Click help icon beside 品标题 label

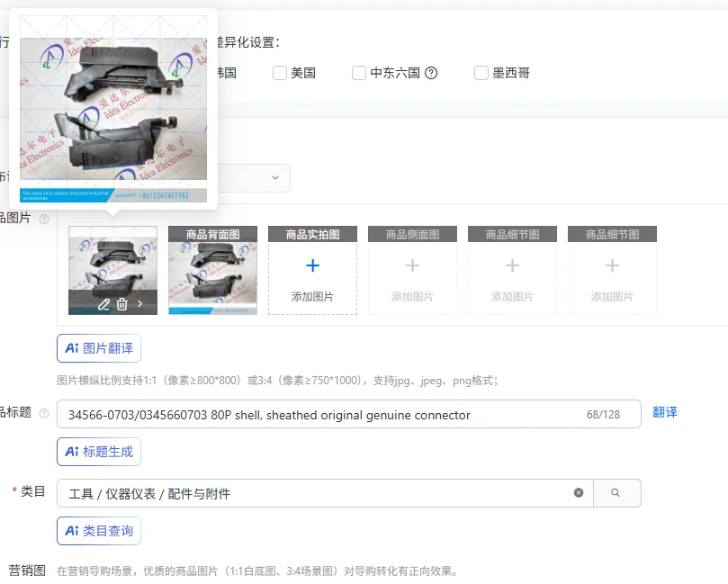(44, 413)
